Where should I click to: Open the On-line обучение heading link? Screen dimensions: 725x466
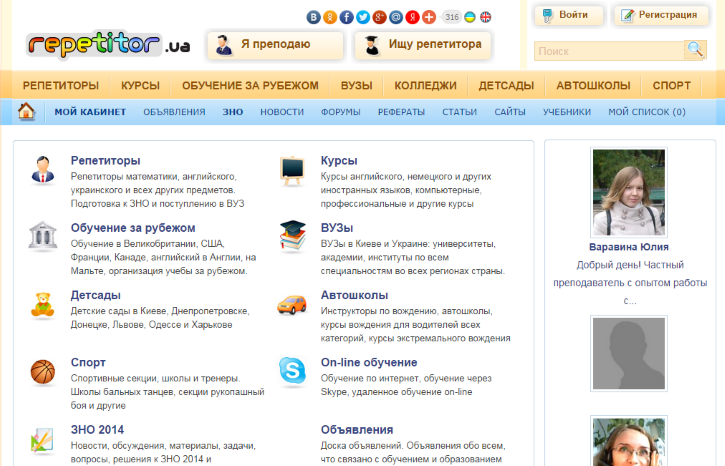pyautogui.click(x=369, y=362)
